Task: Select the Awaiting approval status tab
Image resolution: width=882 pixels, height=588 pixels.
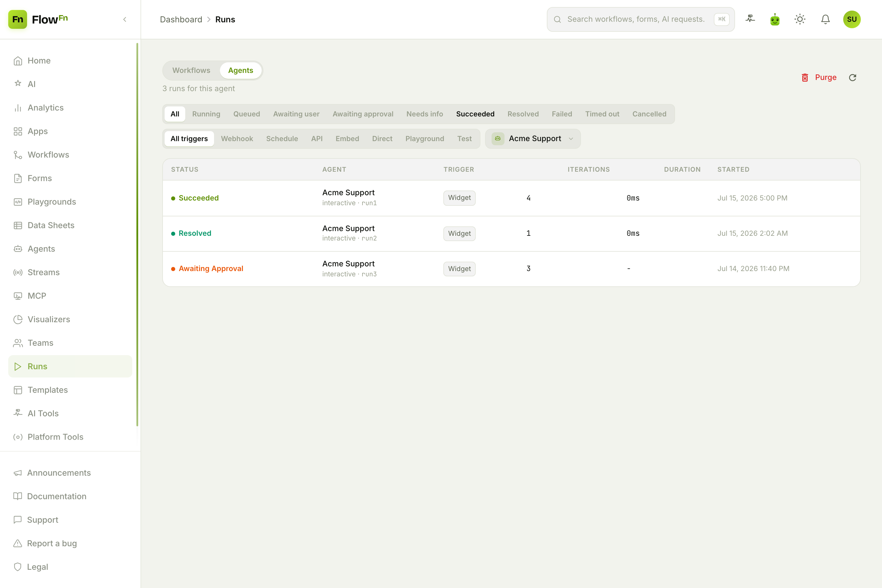Action: 363,114
